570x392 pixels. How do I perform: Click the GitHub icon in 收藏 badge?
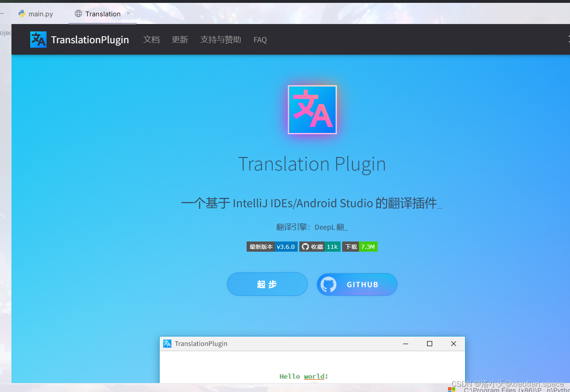305,247
